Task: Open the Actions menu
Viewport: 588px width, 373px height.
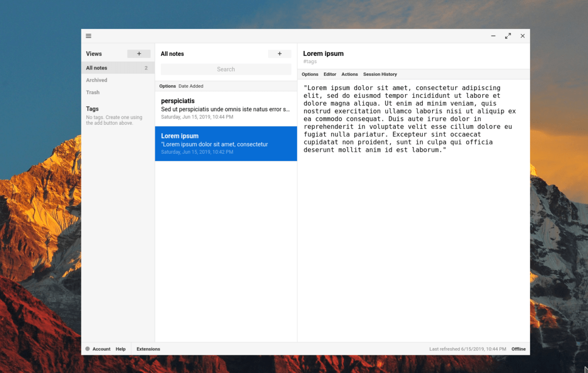Action: 349,74
